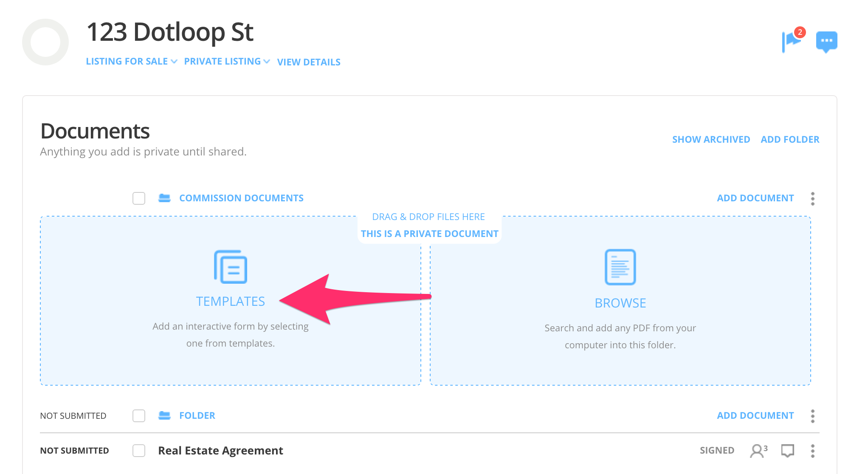868x474 pixels.
Task: Click the Templates stacked pages icon
Action: (231, 267)
